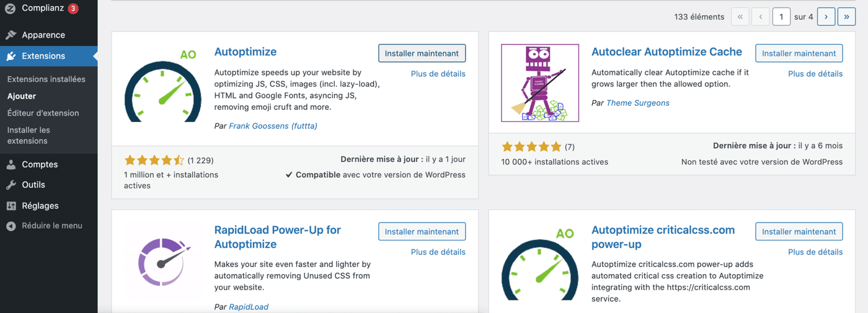Open Theme Surgeons author link

coord(637,103)
